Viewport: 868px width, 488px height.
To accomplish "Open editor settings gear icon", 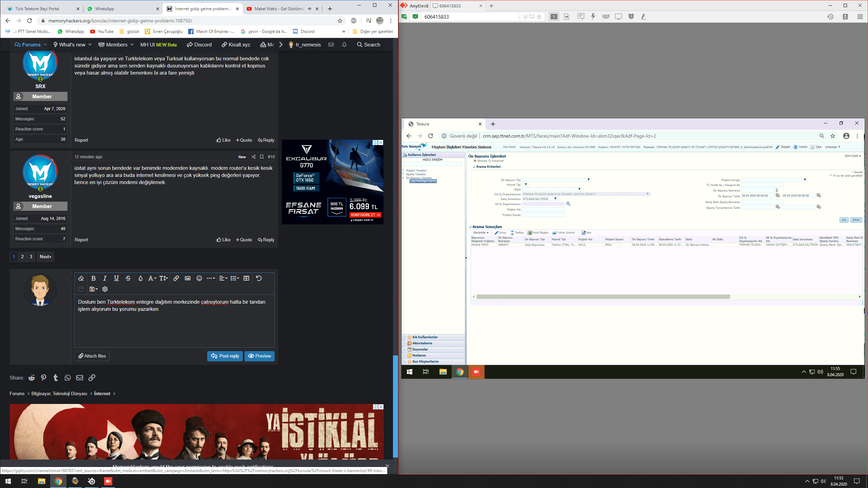I will coord(105,289).
